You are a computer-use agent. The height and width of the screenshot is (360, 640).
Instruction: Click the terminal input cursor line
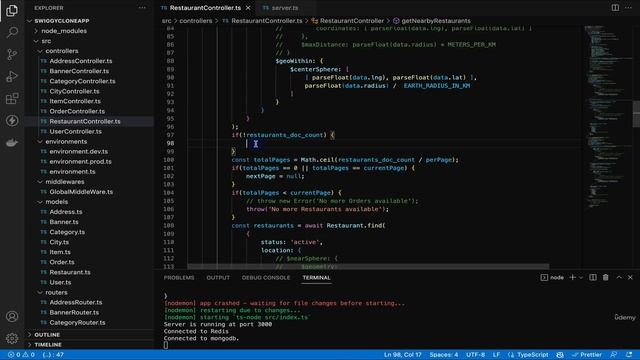tap(166, 345)
